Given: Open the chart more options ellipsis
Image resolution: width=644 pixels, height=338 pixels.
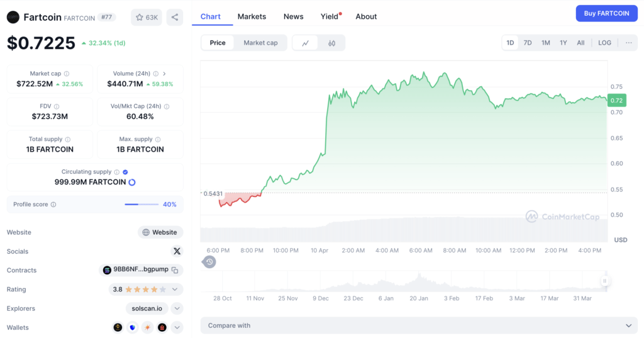Looking at the screenshot, I should 629,43.
